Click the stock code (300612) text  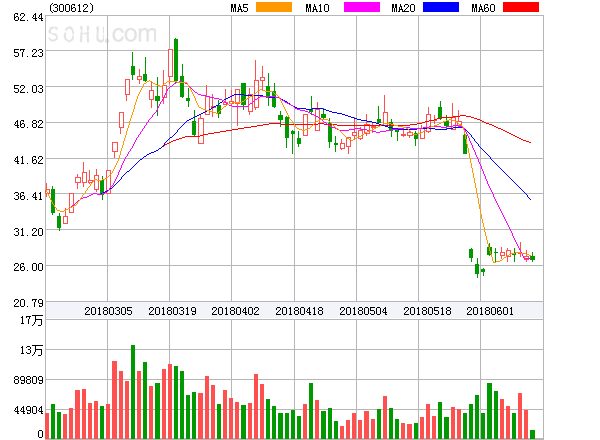(71, 8)
